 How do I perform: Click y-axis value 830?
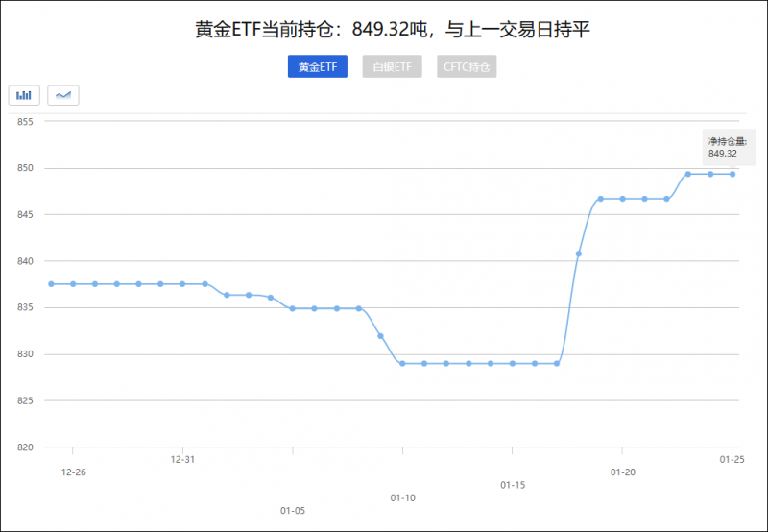tap(25, 354)
